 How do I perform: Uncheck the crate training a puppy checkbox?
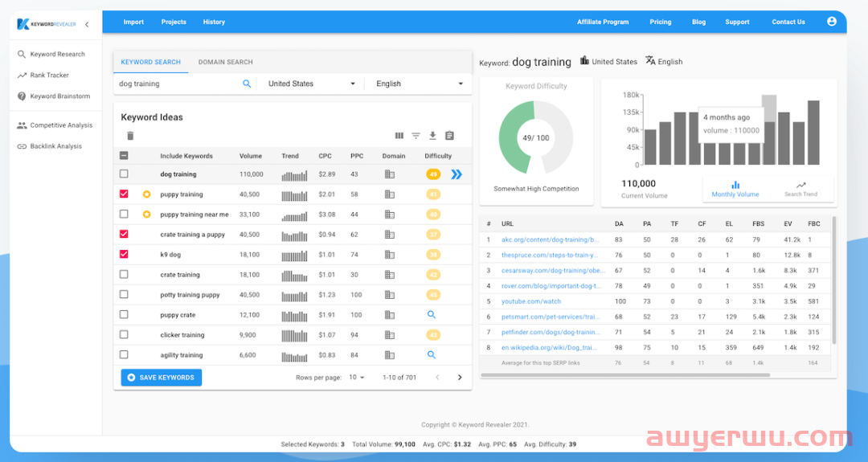(x=124, y=234)
